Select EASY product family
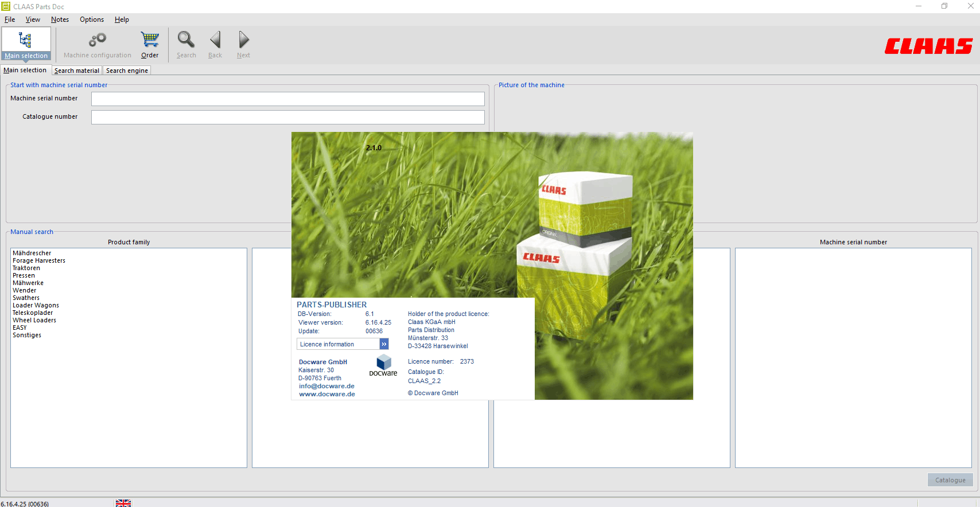This screenshot has height=507, width=980. [20, 327]
